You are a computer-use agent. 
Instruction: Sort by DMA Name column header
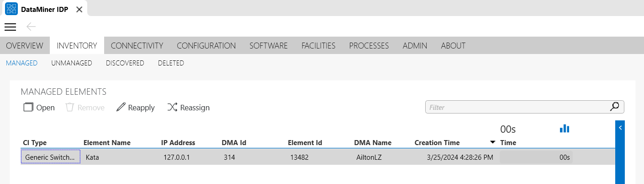[x=373, y=142]
